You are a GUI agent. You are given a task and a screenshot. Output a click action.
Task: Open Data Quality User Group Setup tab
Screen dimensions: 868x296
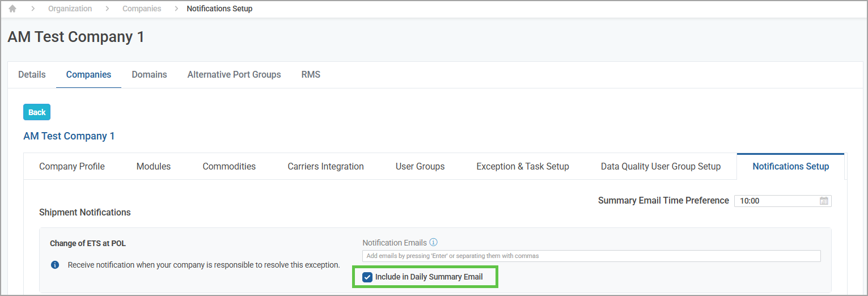pos(660,166)
